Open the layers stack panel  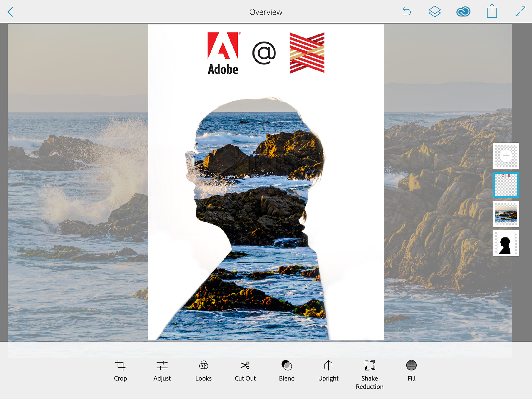pyautogui.click(x=435, y=12)
